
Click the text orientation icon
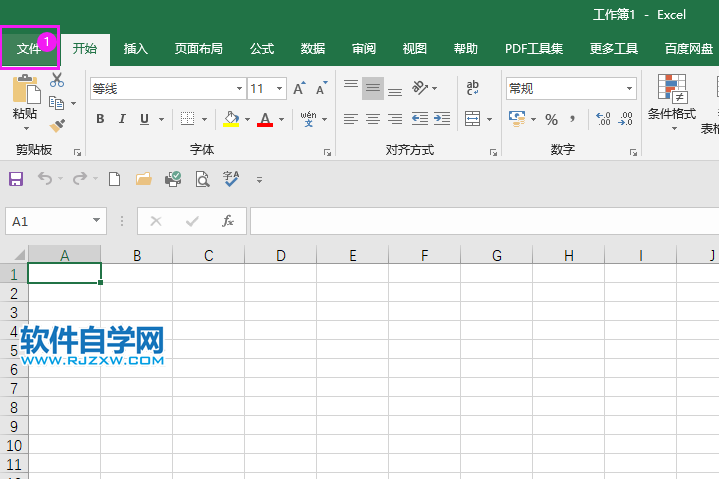[x=420, y=87]
